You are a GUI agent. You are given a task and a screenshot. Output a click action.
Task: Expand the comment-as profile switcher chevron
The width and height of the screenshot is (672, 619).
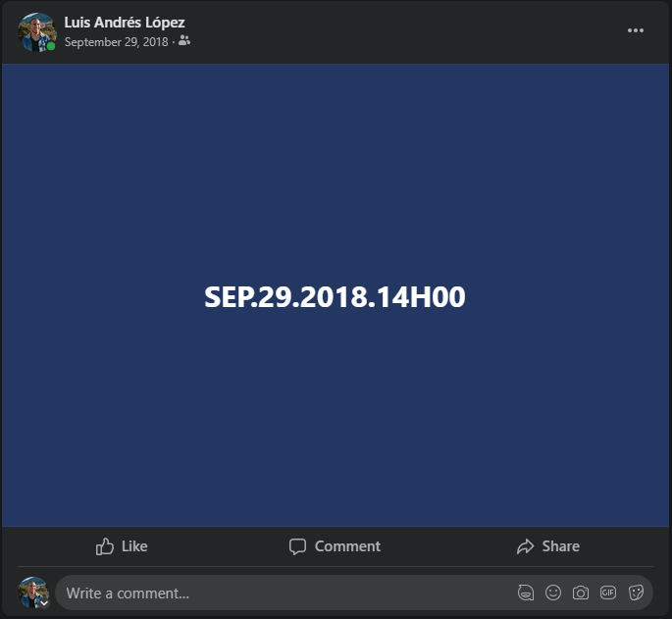tap(44, 603)
